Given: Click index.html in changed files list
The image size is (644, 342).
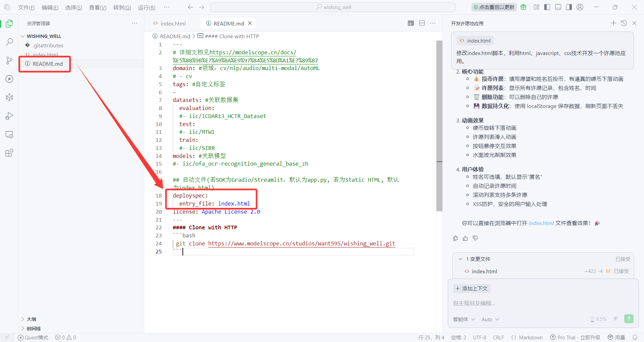Looking at the screenshot, I should click(484, 272).
